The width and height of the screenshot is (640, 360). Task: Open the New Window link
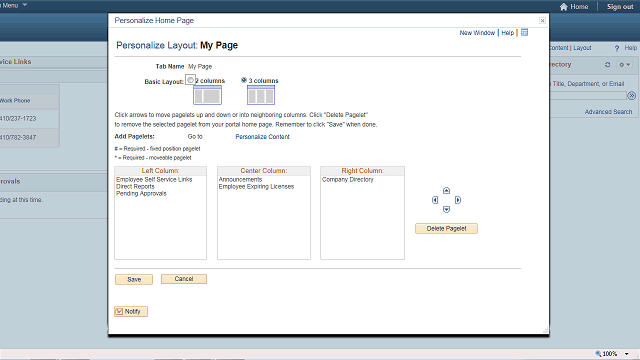click(x=477, y=33)
